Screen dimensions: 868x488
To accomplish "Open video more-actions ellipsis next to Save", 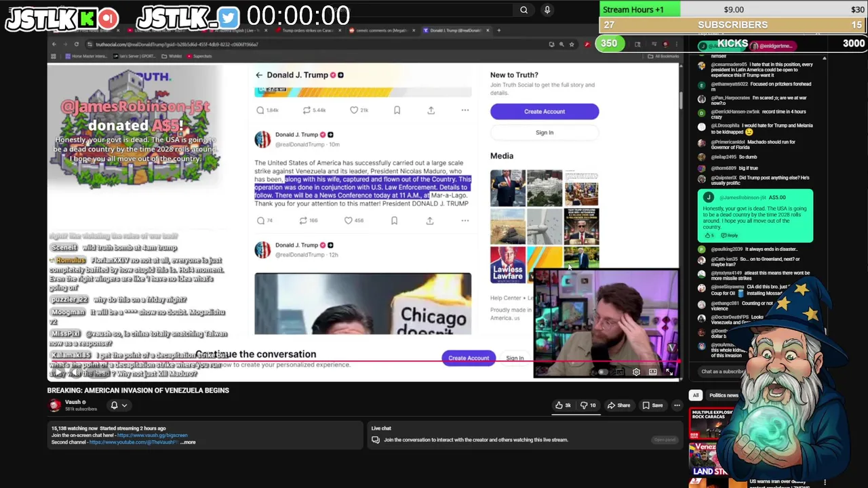I will (x=677, y=405).
